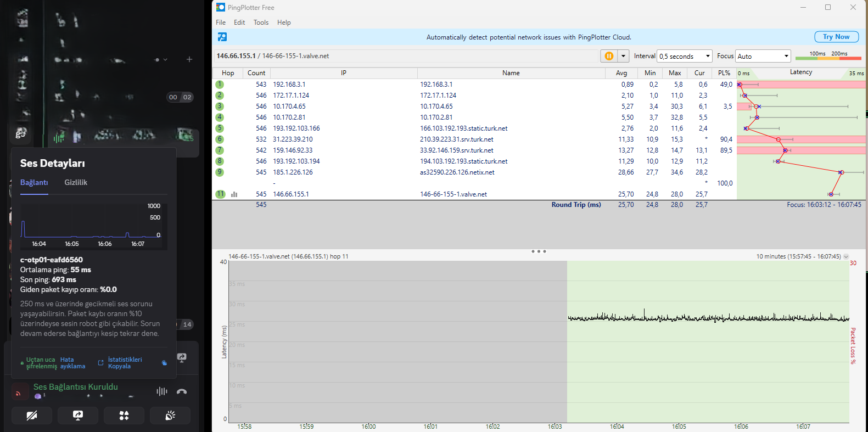Click the 100ms 200ms latency color scale
868x432 pixels.
(x=828, y=56)
